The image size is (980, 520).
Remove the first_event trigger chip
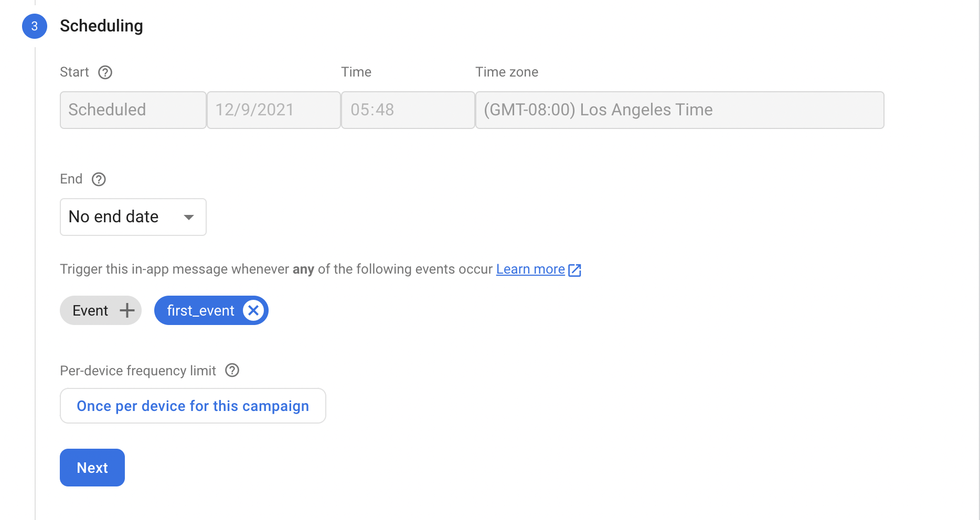click(253, 310)
